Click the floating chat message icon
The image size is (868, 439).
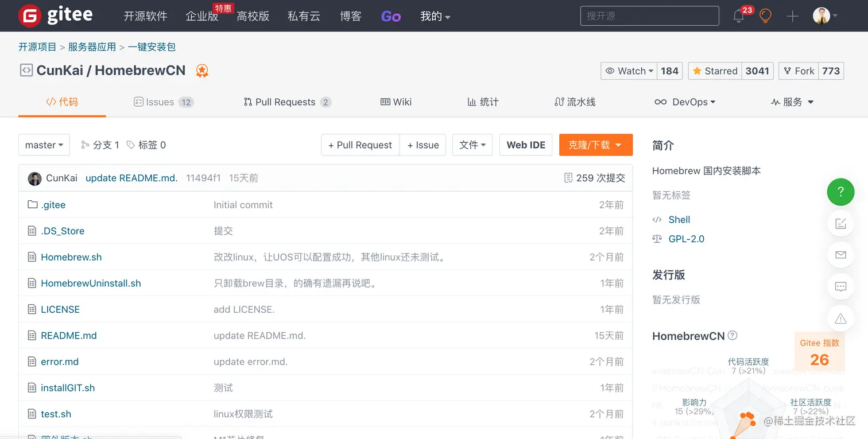coord(840,286)
